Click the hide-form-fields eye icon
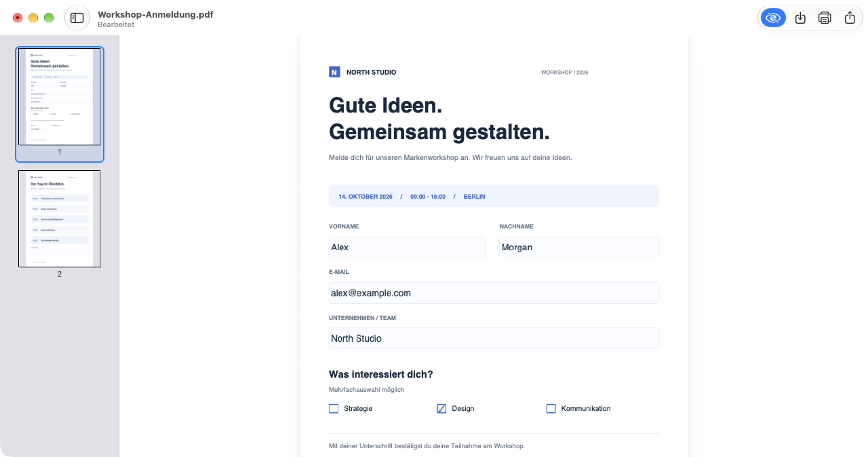 tap(774, 18)
